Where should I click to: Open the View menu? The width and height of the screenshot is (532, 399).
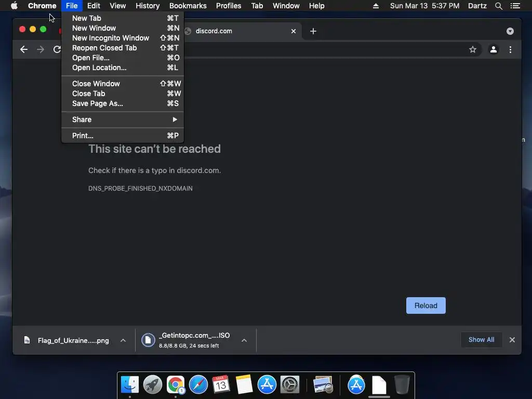click(x=118, y=6)
